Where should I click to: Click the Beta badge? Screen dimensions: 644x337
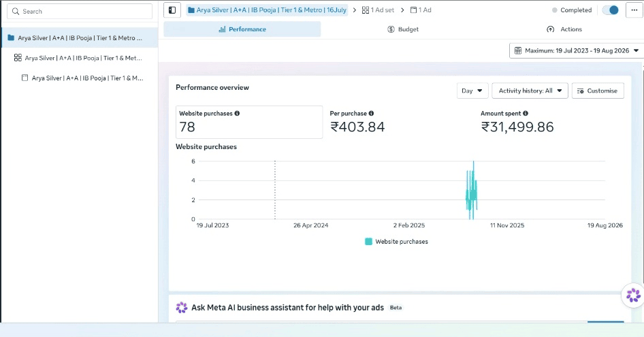[396, 308]
